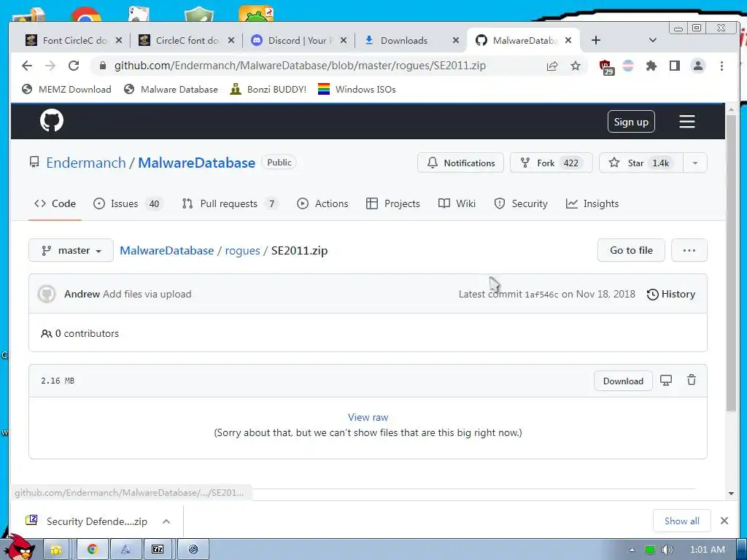This screenshot has height=560, width=747.
Task: Open the master branch dropdown
Action: point(71,250)
